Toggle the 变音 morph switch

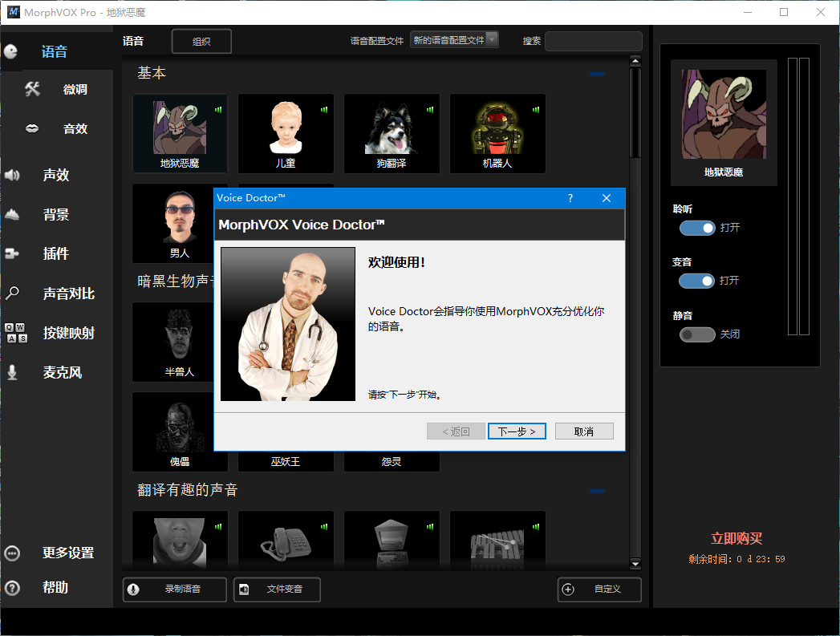pos(697,281)
